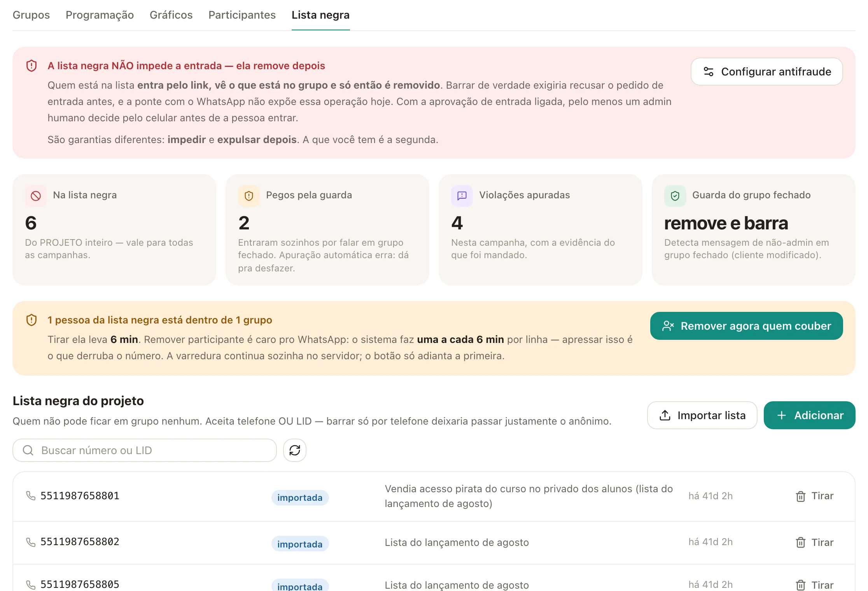Click the green shield icon in Guarda do grupo fechado
868x591 pixels.
675,196
